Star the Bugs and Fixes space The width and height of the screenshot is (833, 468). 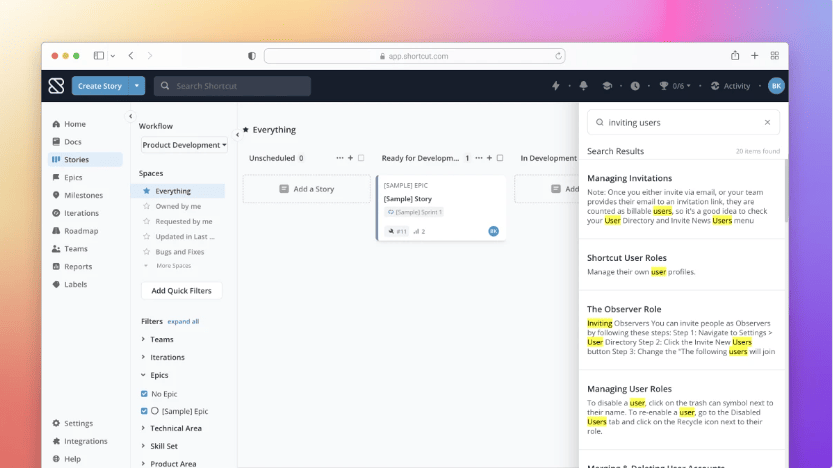(147, 252)
